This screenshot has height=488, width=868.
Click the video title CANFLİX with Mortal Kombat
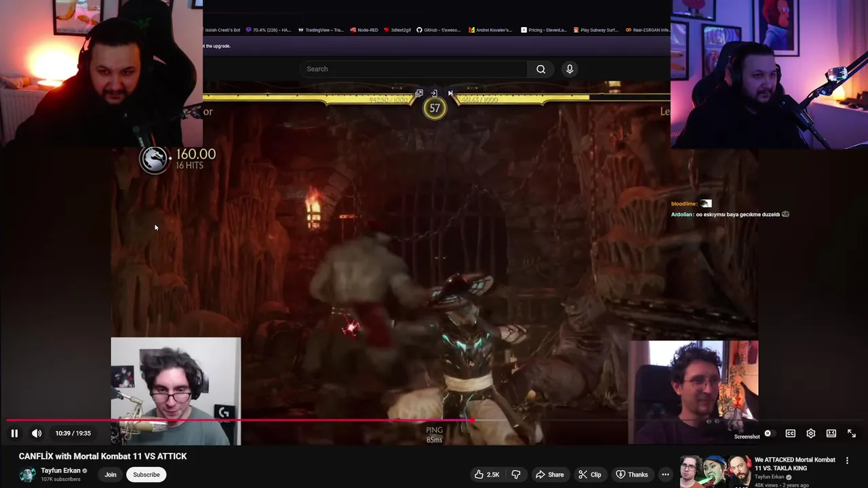pyautogui.click(x=102, y=456)
